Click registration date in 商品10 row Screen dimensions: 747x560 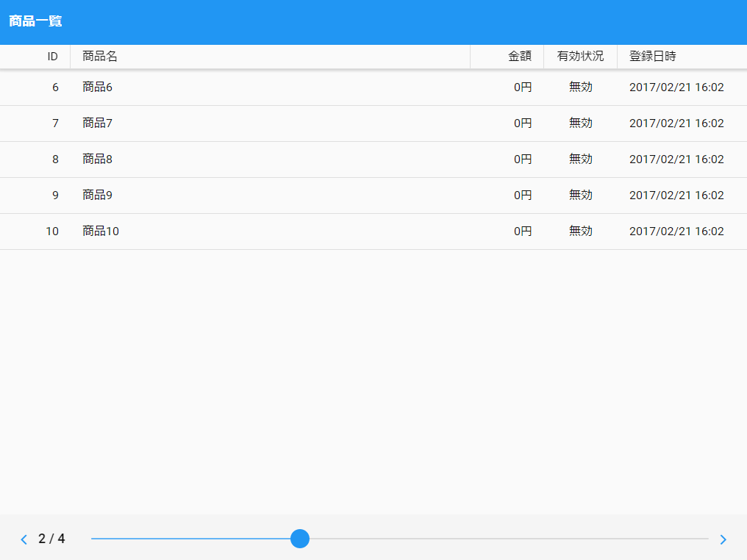click(676, 231)
